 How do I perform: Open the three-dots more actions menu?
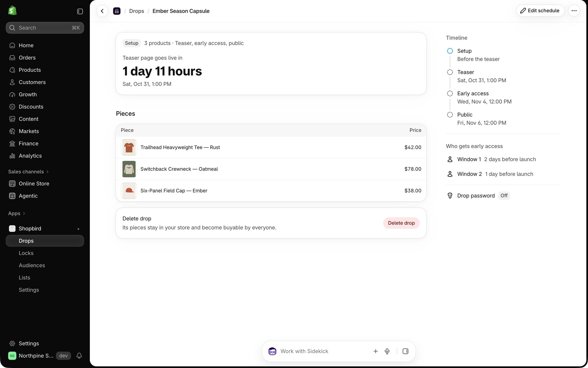574,11
